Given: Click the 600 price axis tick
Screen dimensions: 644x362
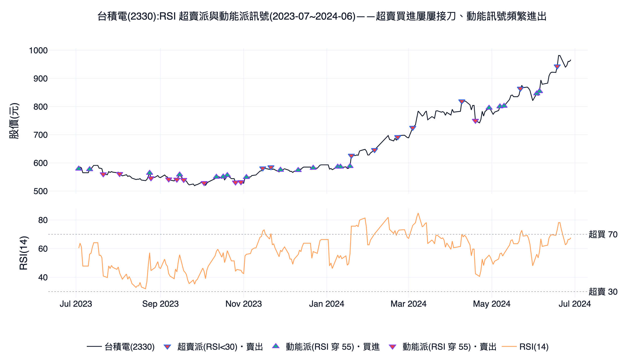Looking at the screenshot, I should 41,163.
